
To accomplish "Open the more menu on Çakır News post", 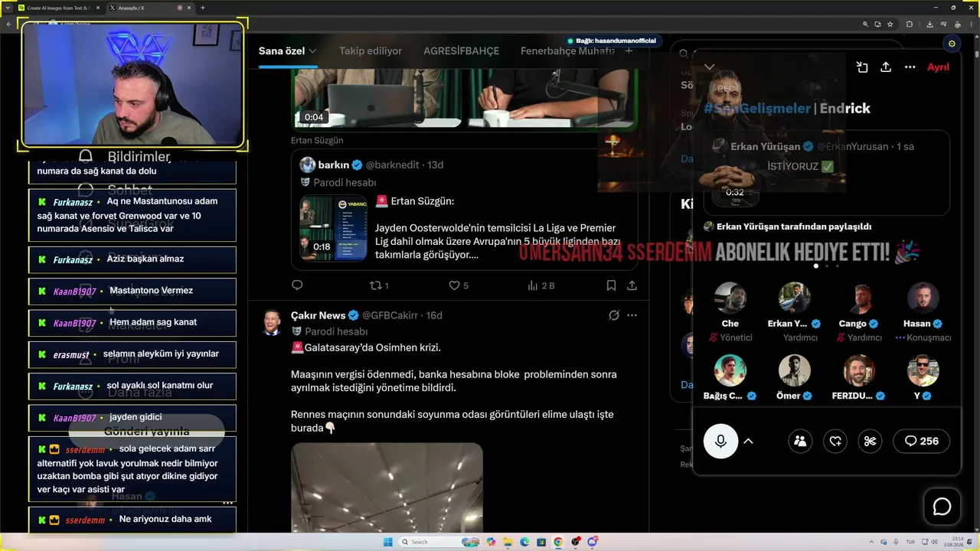I will pos(632,315).
